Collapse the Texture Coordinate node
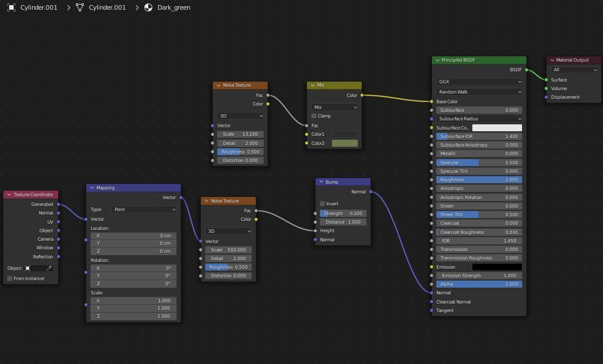 [x=9, y=195]
